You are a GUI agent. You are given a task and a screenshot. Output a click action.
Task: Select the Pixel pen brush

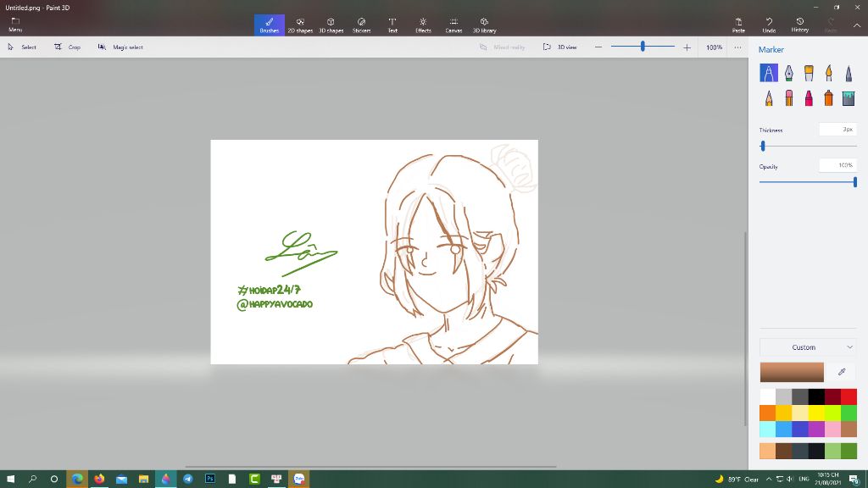pos(849,73)
